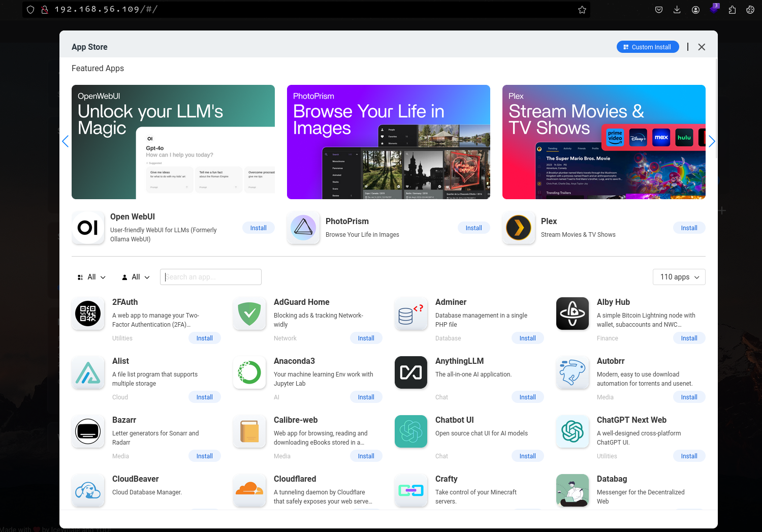Open the browser cookie-shaped toolbar icon
This screenshot has width=762, height=532.
click(x=750, y=10)
